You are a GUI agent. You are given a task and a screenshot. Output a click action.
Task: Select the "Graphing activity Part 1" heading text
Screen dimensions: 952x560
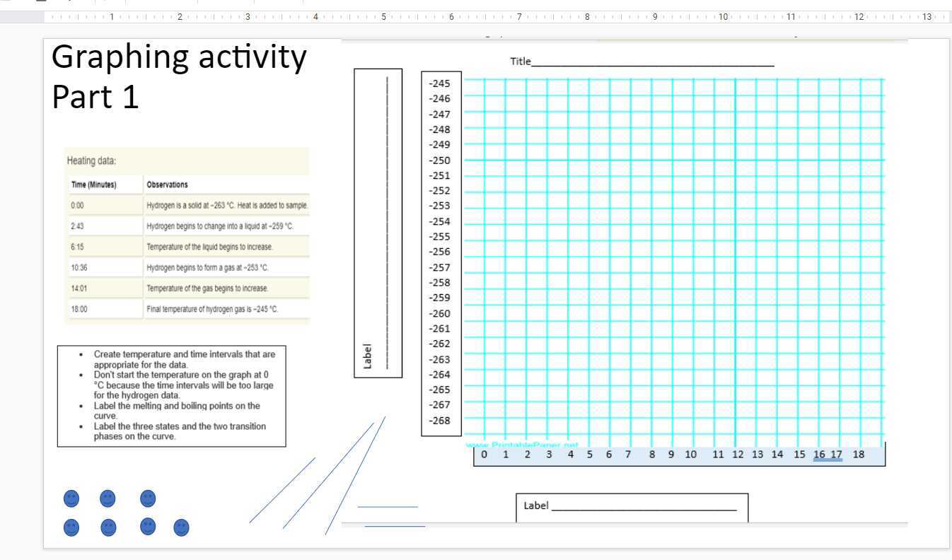(x=179, y=76)
